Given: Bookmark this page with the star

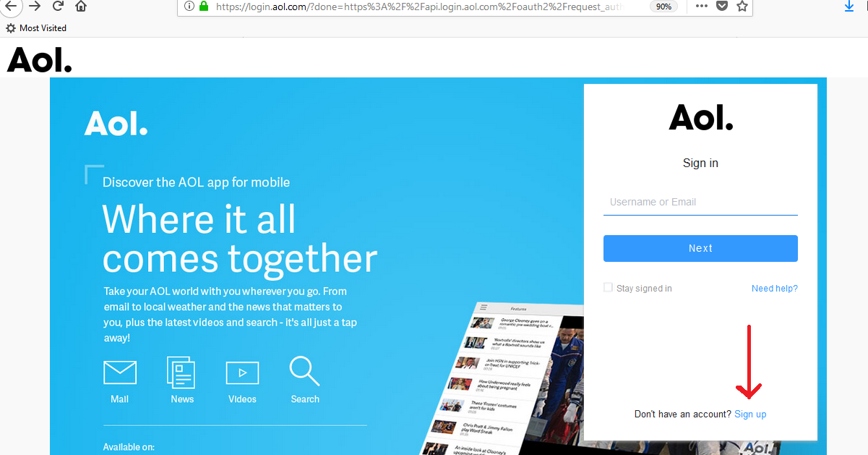Looking at the screenshot, I should [x=742, y=7].
